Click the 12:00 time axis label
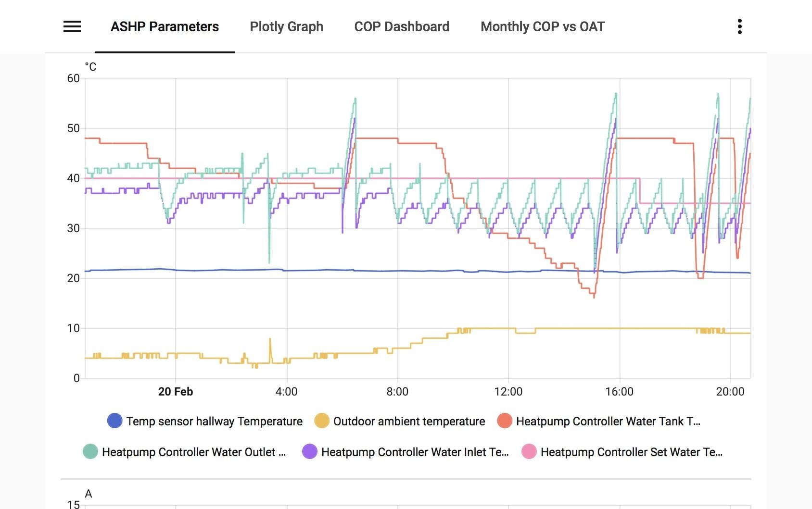Image resolution: width=812 pixels, height=509 pixels. click(x=508, y=392)
